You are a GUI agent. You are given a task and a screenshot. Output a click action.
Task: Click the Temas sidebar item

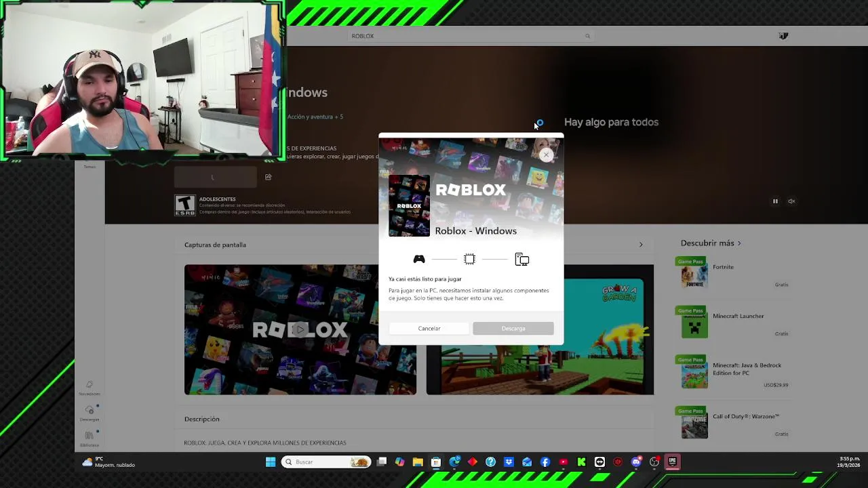pos(90,166)
